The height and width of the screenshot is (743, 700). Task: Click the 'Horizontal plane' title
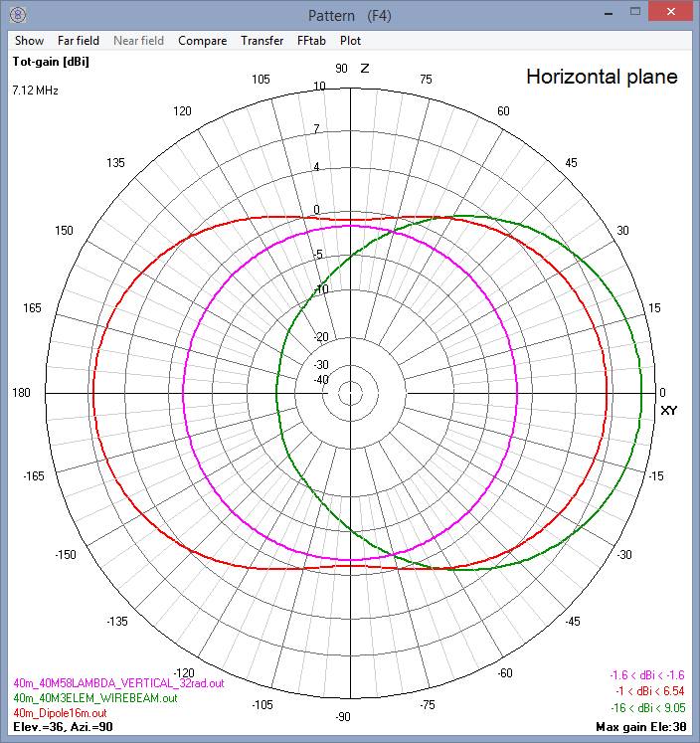point(602,77)
